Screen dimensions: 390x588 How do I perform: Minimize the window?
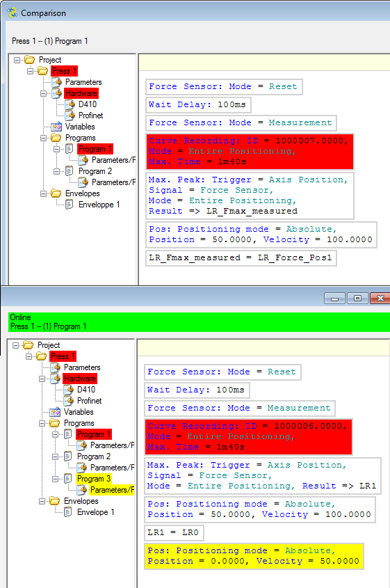[x=334, y=299]
